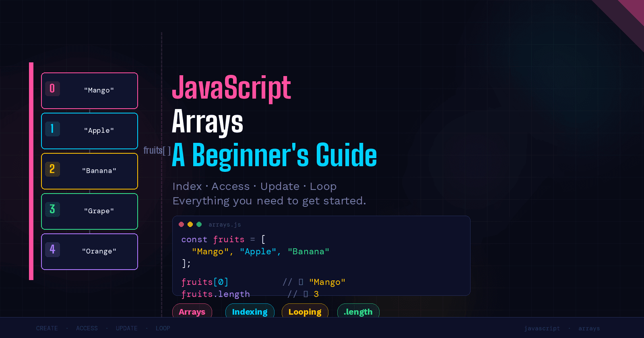Select the Indexing tag pill
This screenshot has width=644, height=338.
click(250, 311)
